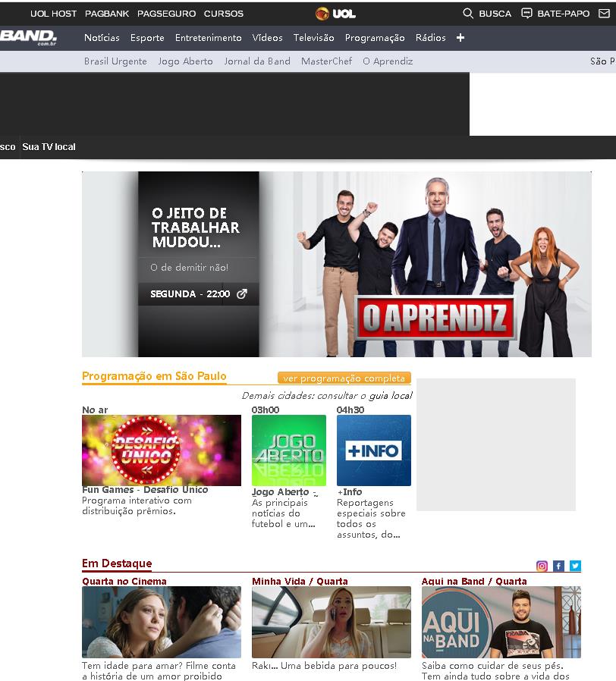This screenshot has height=681, width=616.
Task: Click the Em Destaque section heading
Action: (x=117, y=563)
